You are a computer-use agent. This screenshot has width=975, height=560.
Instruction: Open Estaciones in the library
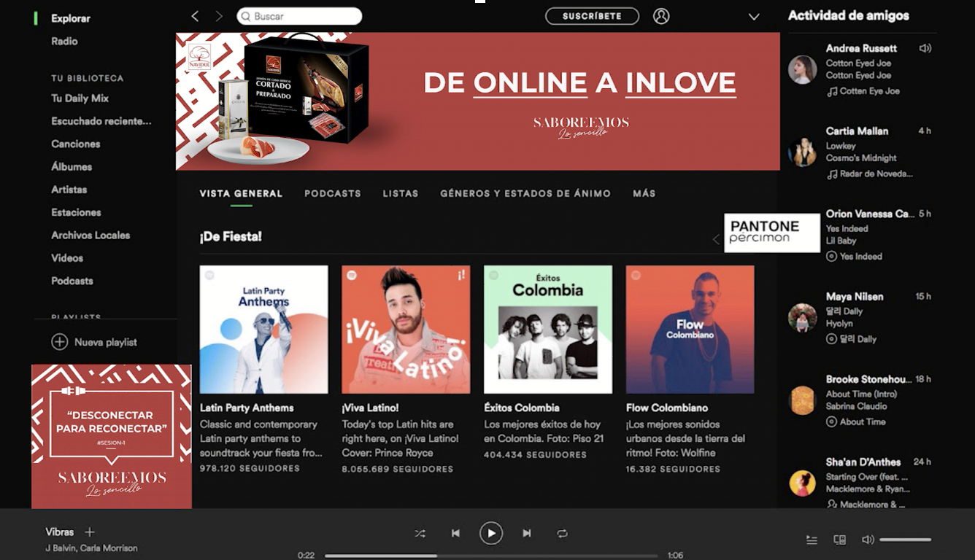(x=76, y=212)
